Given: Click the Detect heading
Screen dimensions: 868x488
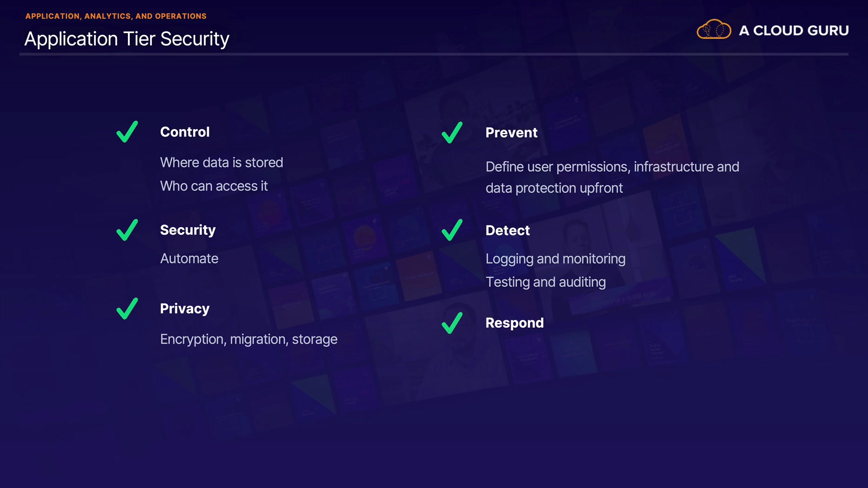Looking at the screenshot, I should 507,231.
